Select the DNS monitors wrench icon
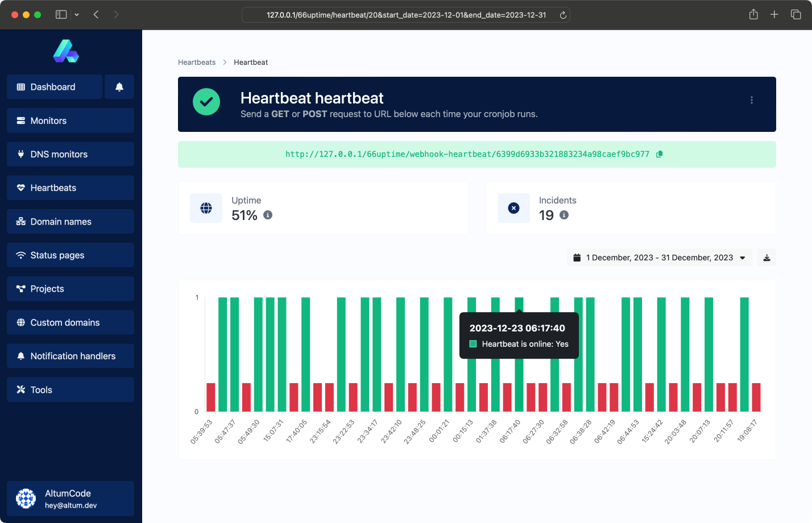 [x=20, y=154]
